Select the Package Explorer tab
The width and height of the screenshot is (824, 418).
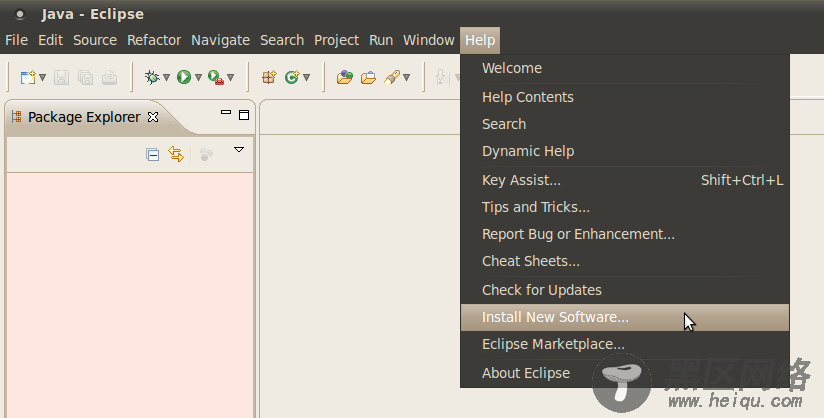coord(85,117)
